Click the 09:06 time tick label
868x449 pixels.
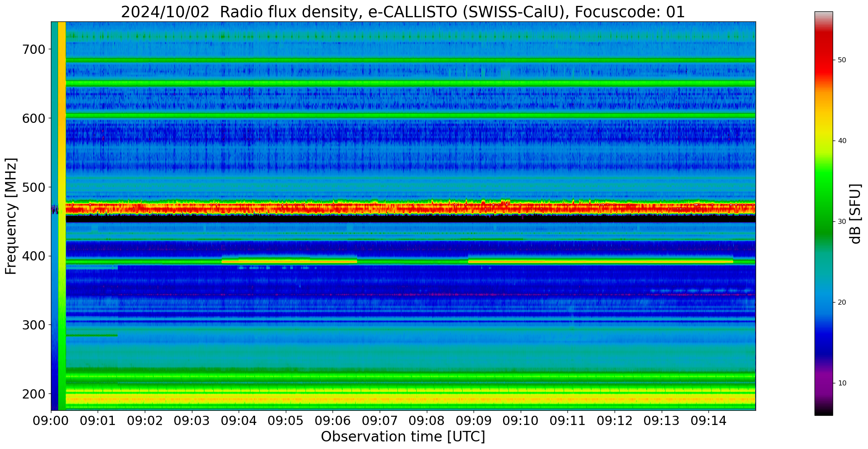pyautogui.click(x=333, y=421)
